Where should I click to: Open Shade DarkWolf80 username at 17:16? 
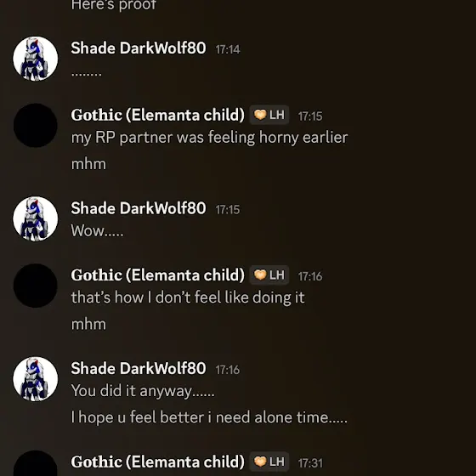(139, 368)
